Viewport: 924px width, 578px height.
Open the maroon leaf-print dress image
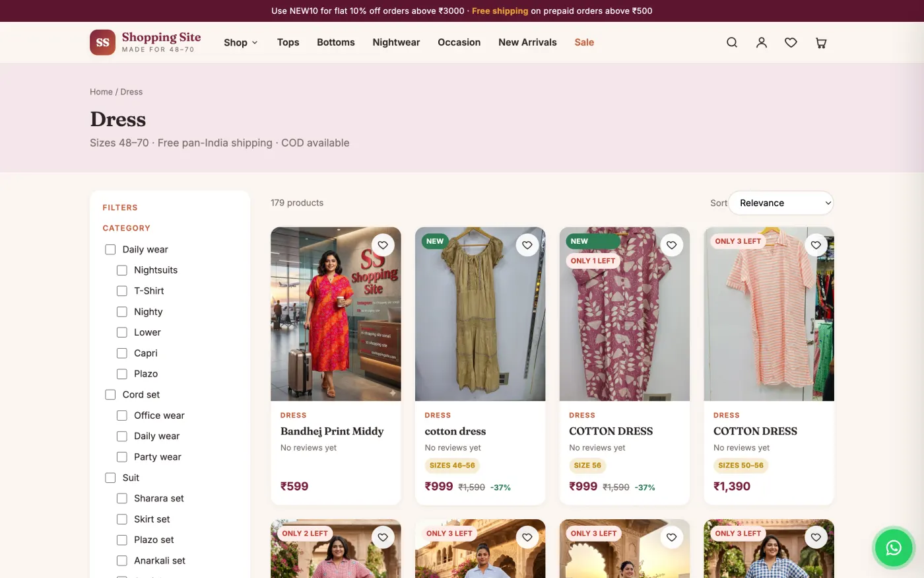[624, 314]
